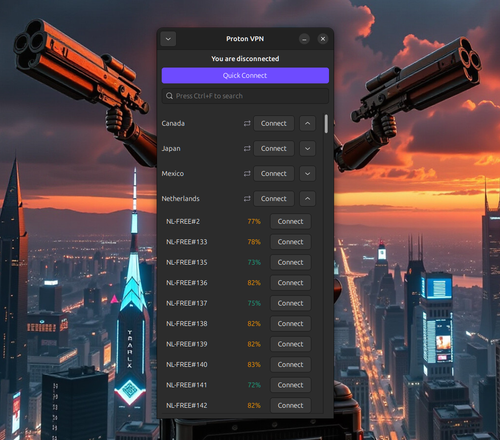Viewport: 500px width, 440px height.
Task: Collapse the Netherlands server list
Action: [x=307, y=199]
